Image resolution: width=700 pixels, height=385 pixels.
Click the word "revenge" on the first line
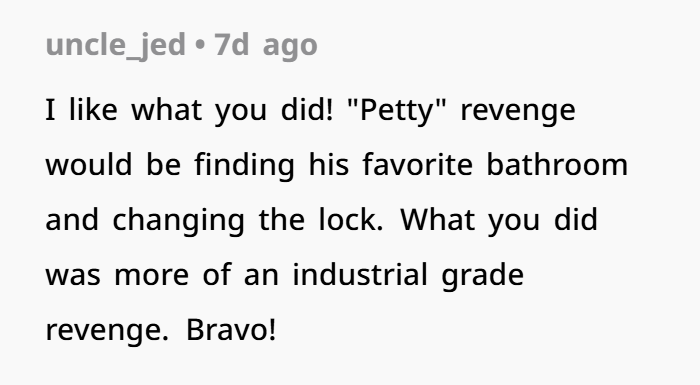coord(518,111)
